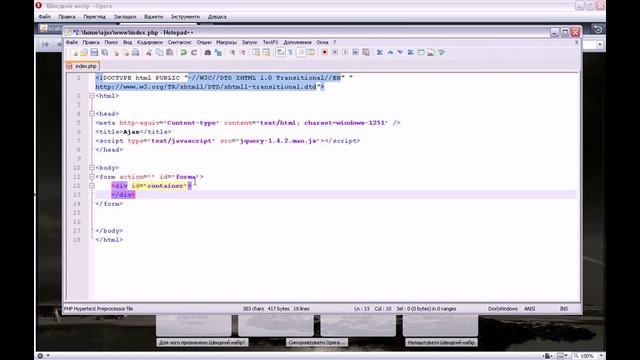This screenshot has height=360, width=640.
Task: Click the Close document toolbar icon
Action: click(116, 53)
